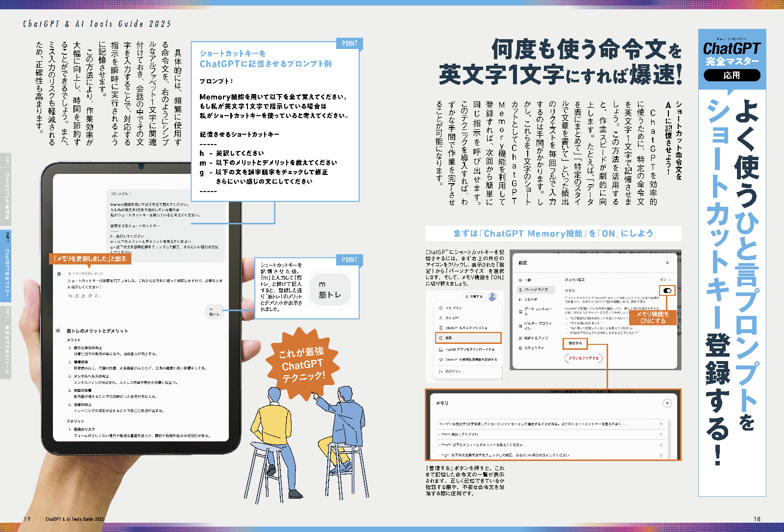This screenshot has height=532, width=784.
Task: Delete the m メリットとデメリット memory entry
Action: click(661, 445)
